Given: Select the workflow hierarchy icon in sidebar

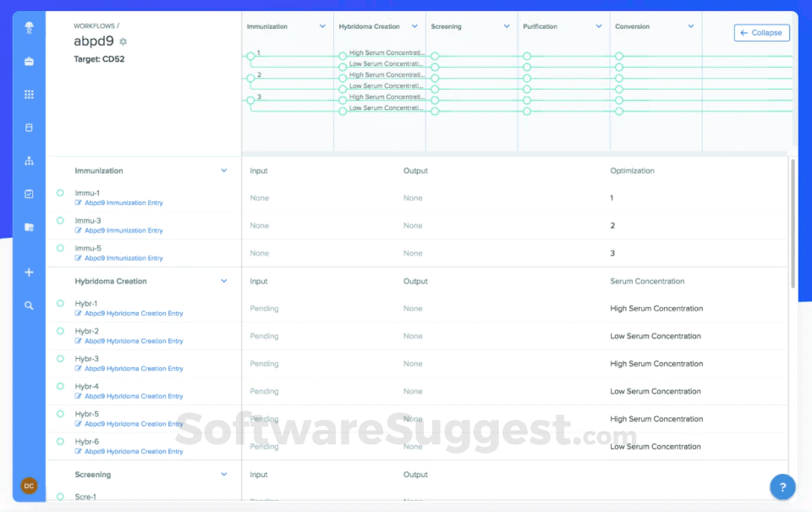Looking at the screenshot, I should coord(29,160).
